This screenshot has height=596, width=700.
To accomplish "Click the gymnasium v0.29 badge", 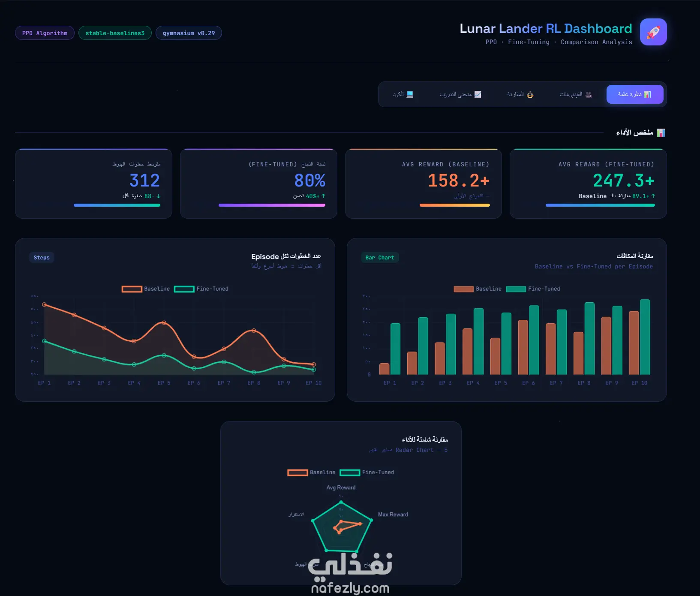I will click(189, 33).
